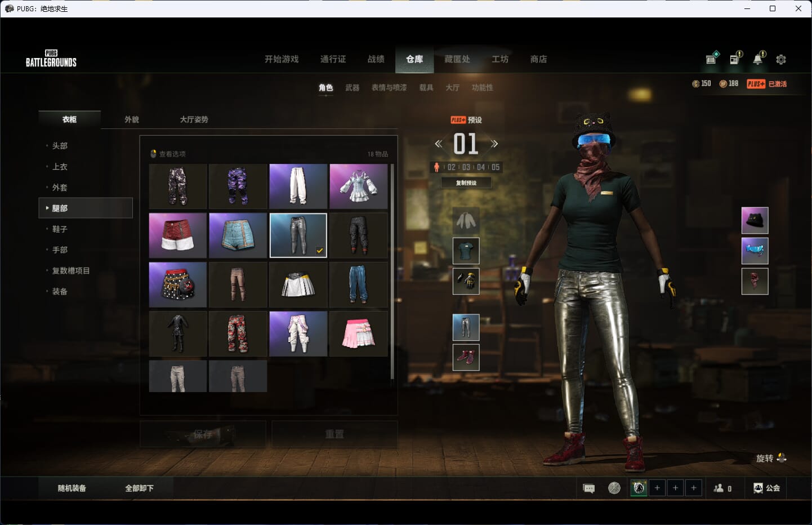Open the 商店 menu
The height and width of the screenshot is (525, 812).
pos(538,59)
